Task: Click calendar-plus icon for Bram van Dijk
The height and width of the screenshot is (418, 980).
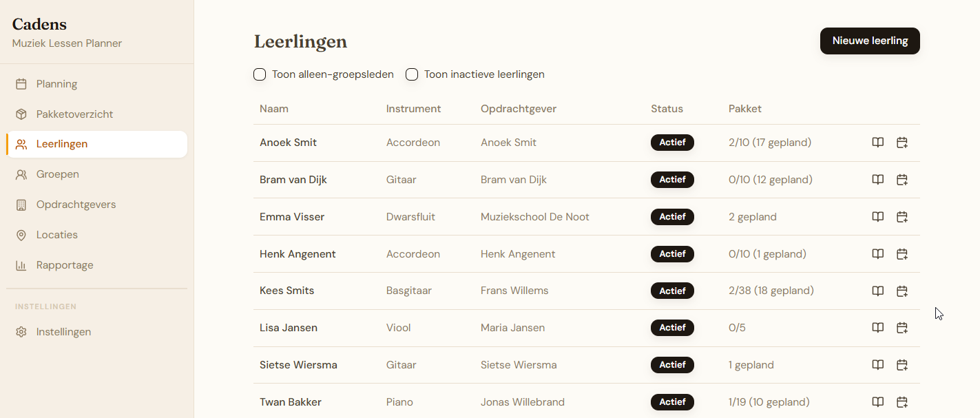Action: coord(901,180)
